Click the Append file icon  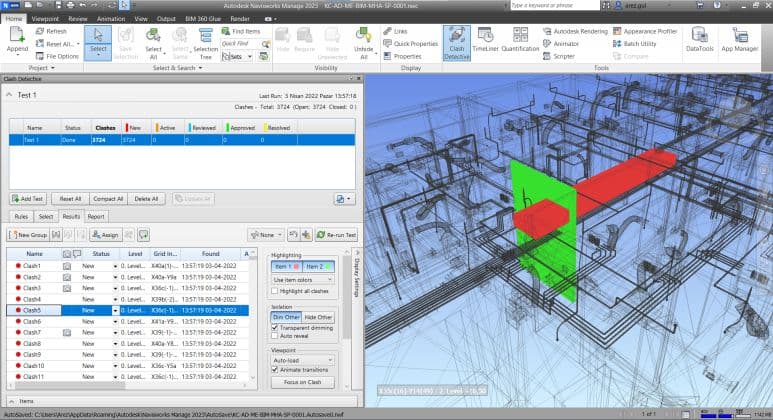[x=17, y=35]
